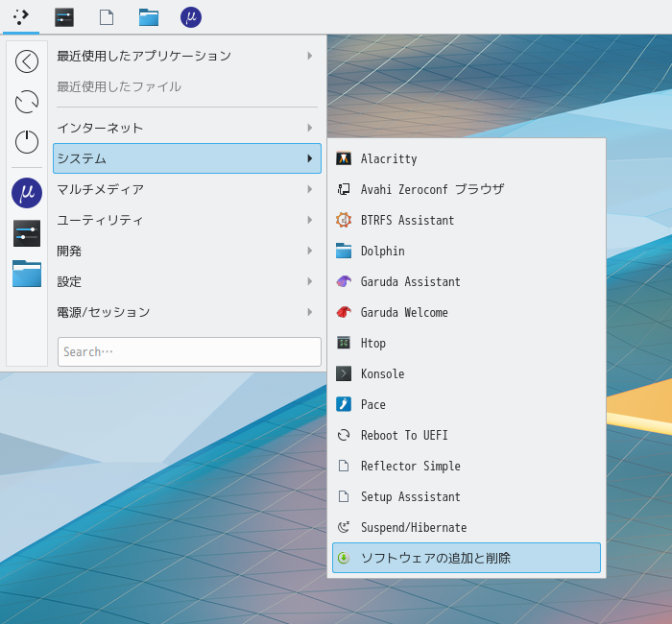The height and width of the screenshot is (624, 672).
Task: Select Reboot To UEFI entry
Action: click(x=467, y=435)
